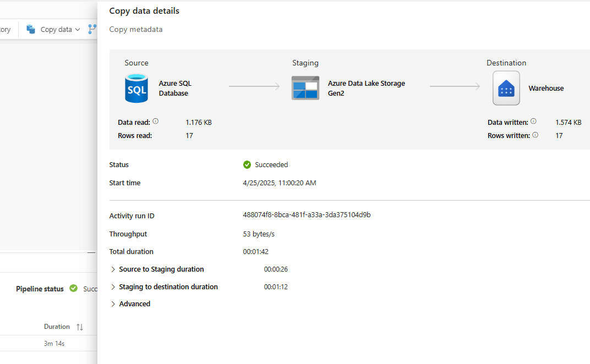Click the Pipeline status green check icon
Viewport: 590px width, 364px height.
74,288
